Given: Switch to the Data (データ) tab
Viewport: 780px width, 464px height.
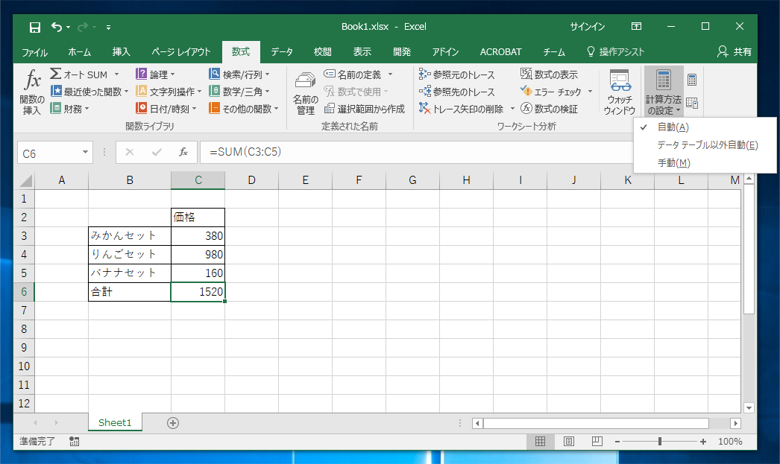Looking at the screenshot, I should [x=282, y=52].
